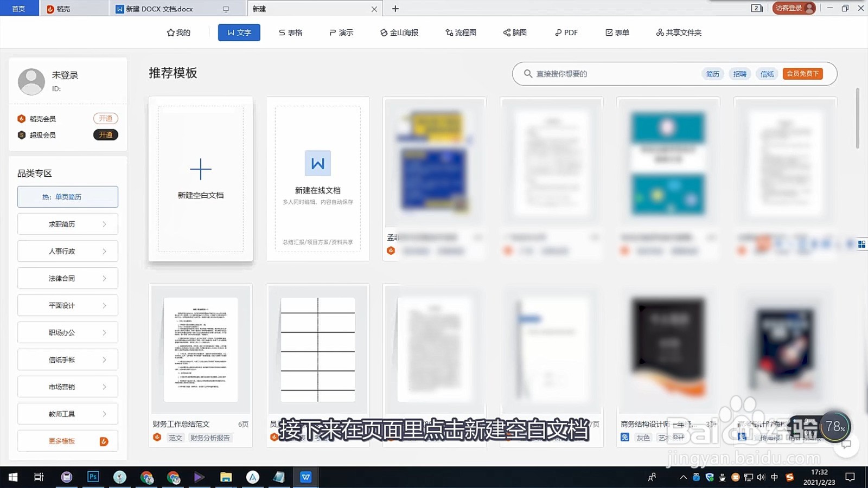Expand the 法律合同 category
Viewport: 868px width, 488px height.
(x=67, y=278)
